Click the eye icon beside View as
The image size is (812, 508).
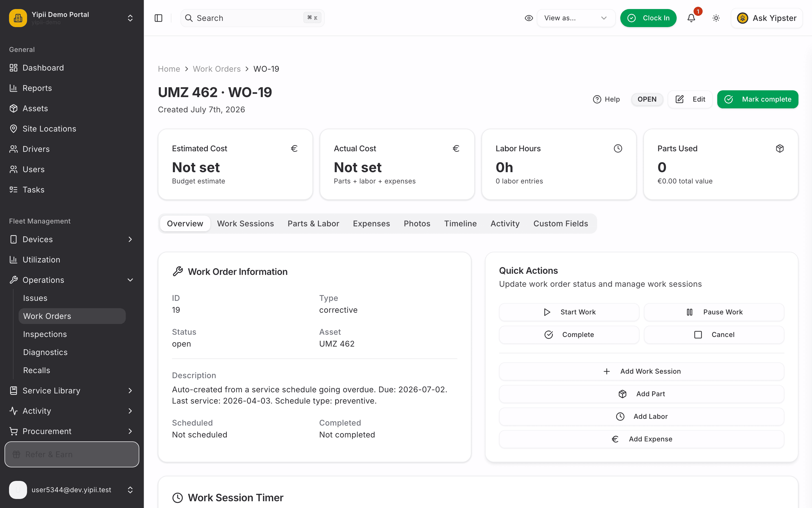tap(529, 18)
